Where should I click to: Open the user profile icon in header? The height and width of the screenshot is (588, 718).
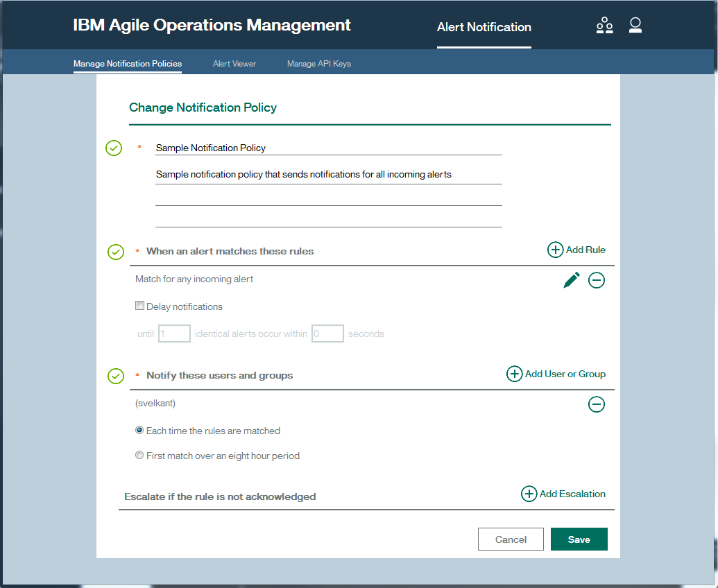[635, 25]
